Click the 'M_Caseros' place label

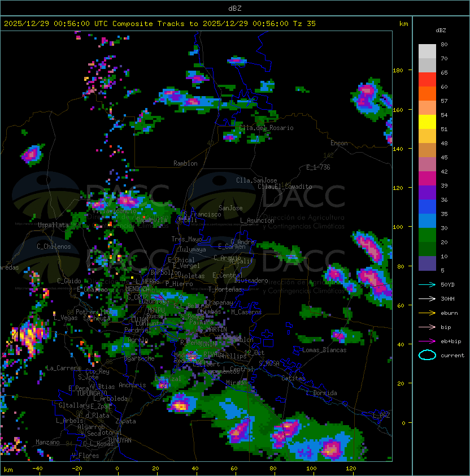(x=246, y=312)
